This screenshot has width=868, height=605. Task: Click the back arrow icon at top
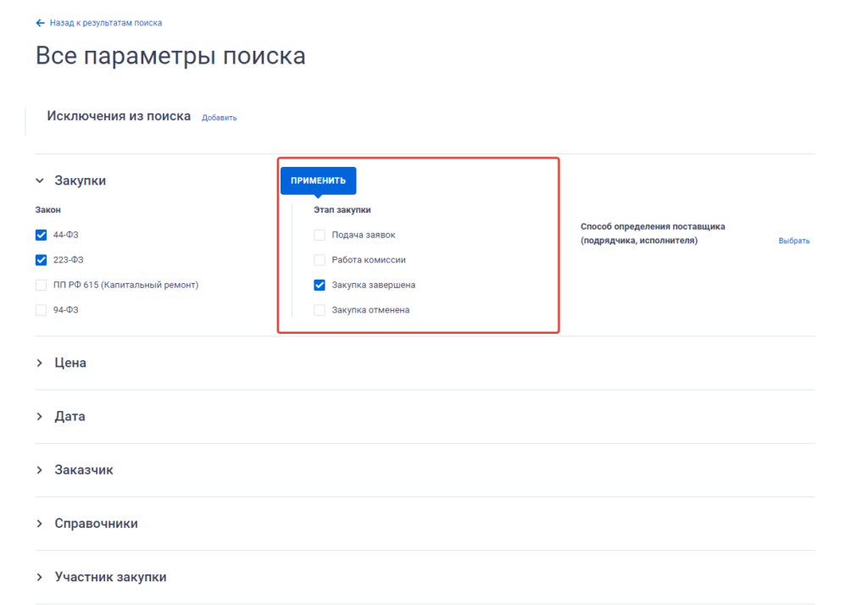tap(40, 23)
